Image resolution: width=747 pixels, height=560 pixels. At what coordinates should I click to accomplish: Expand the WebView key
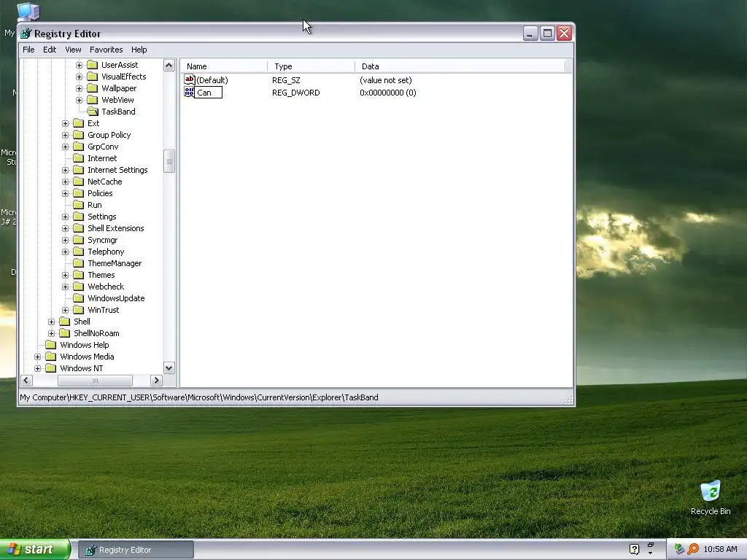(79, 100)
